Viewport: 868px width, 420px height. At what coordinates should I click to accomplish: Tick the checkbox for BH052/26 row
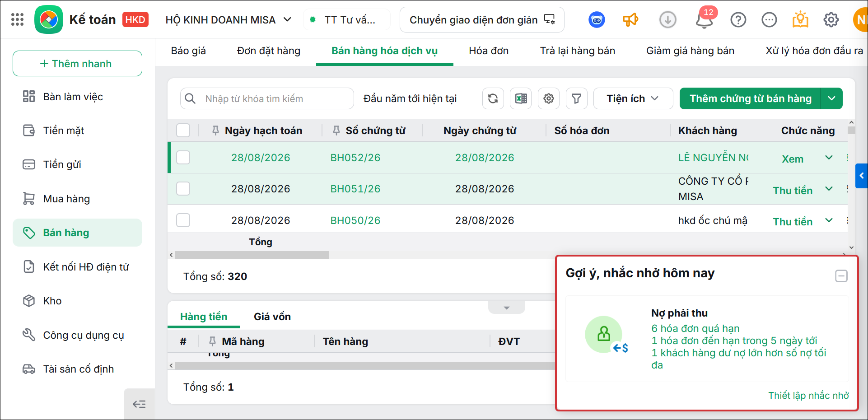pyautogui.click(x=183, y=158)
